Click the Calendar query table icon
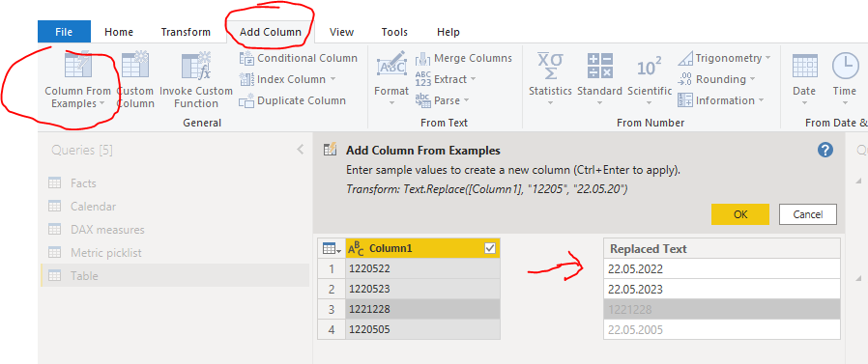This screenshot has width=868, height=364. click(55, 207)
